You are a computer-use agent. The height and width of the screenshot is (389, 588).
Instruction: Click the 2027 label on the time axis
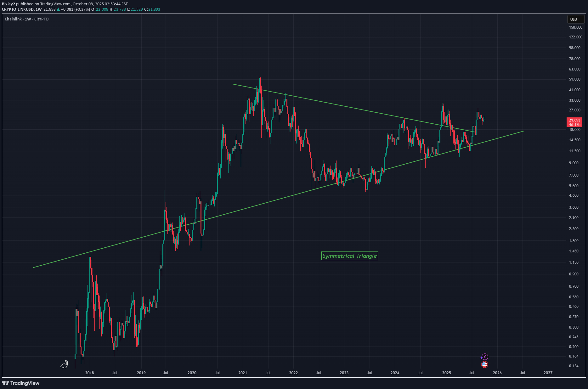point(548,373)
